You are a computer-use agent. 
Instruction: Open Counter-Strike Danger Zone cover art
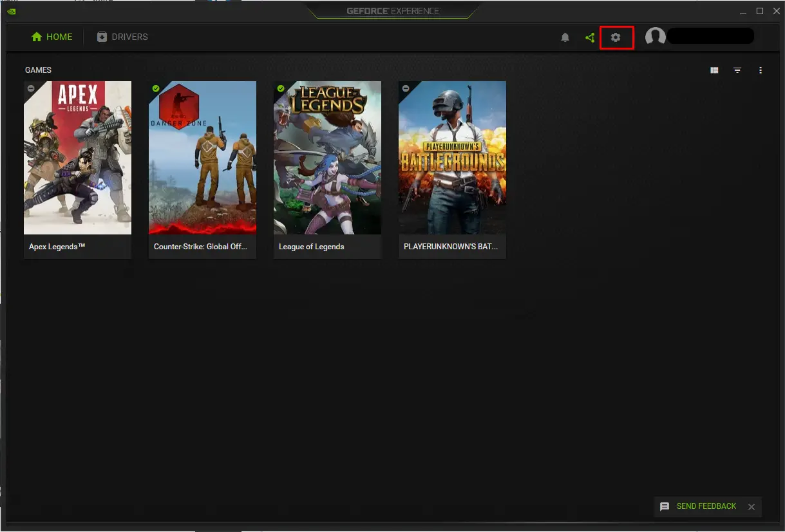[x=202, y=158]
